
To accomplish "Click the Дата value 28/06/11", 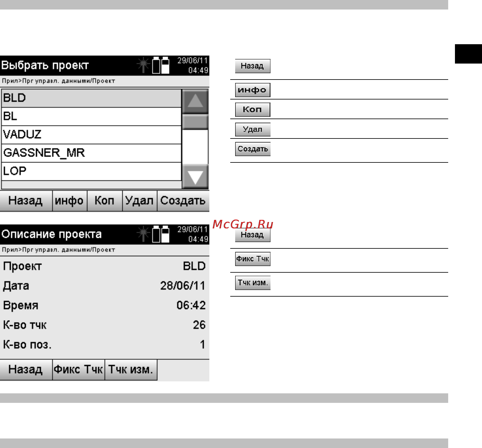I will click(183, 286).
